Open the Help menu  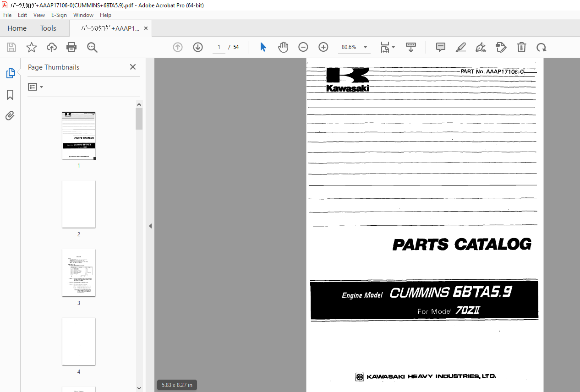pyautogui.click(x=105, y=15)
